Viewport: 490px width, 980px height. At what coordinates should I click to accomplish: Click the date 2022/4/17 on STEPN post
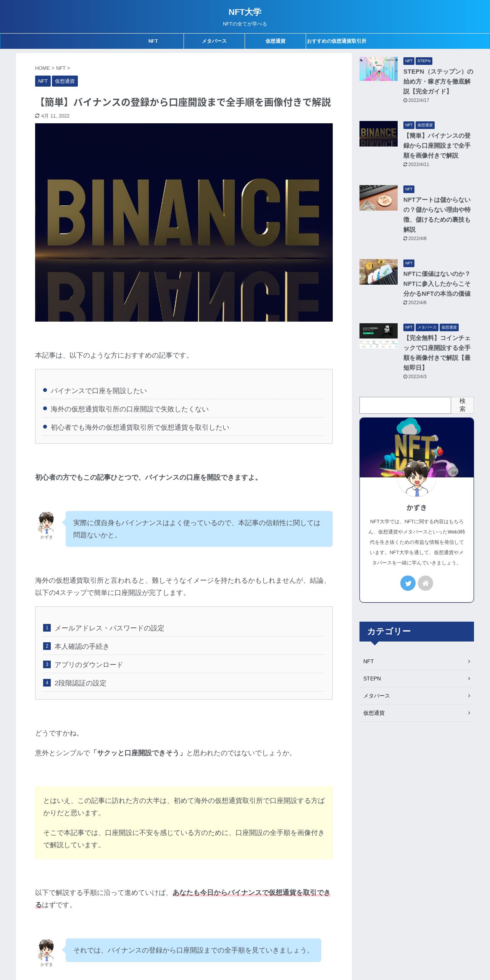coord(419,100)
